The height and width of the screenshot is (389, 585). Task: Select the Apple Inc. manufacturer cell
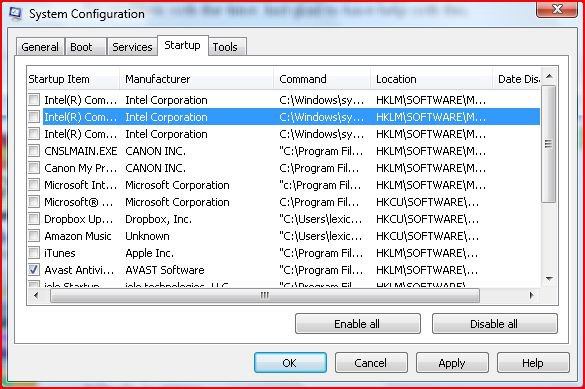150,253
